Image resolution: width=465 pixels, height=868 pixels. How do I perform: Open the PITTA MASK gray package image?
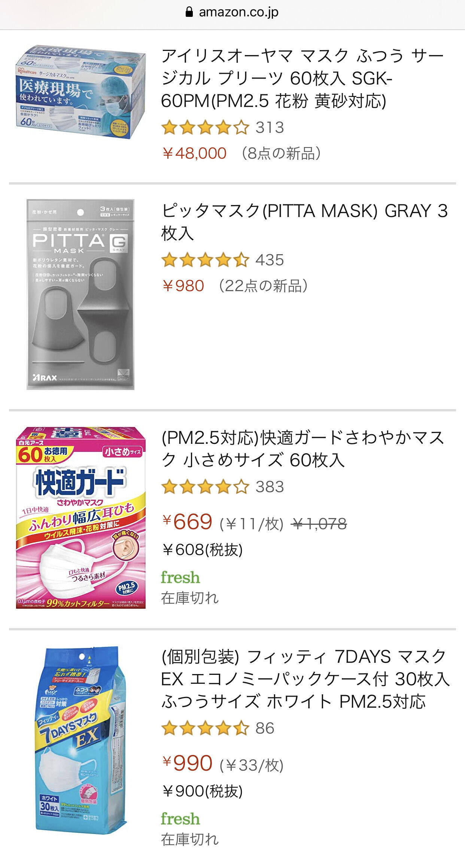click(x=80, y=294)
